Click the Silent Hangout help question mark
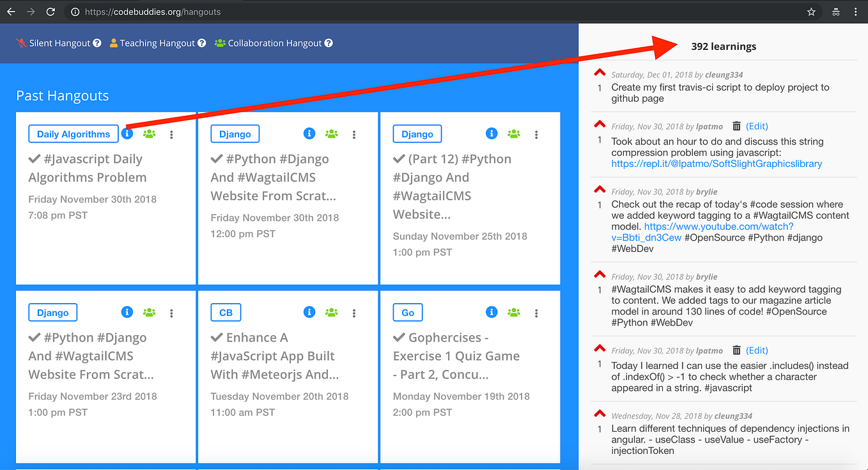This screenshot has width=868, height=470. click(x=97, y=43)
